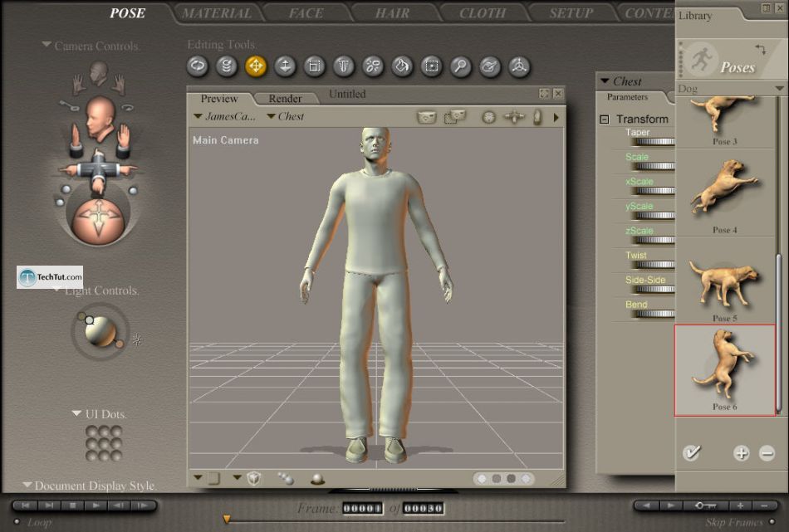The image size is (789, 532).
Task: Switch to the FACE room tab
Action: pyautogui.click(x=306, y=13)
